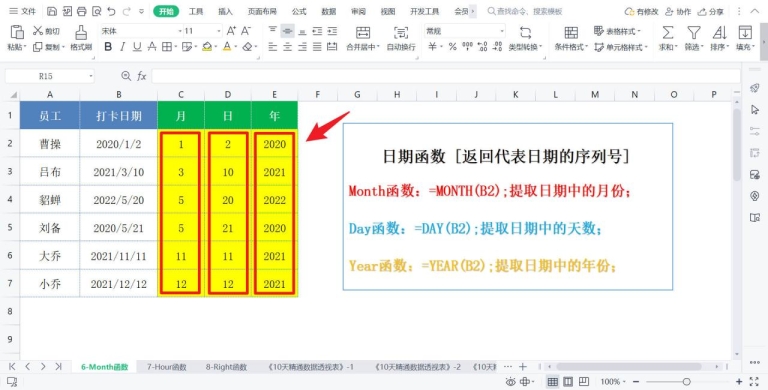Image resolution: width=768 pixels, height=390 pixels.
Task: Open the 8-Right函数 sheet tab
Action: pos(226,366)
